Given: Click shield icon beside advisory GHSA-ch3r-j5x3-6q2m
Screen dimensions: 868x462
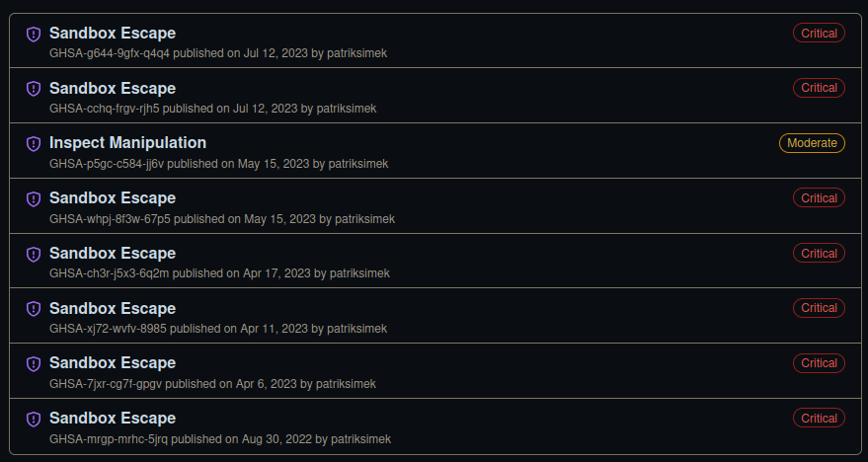Looking at the screenshot, I should pyautogui.click(x=33, y=254).
